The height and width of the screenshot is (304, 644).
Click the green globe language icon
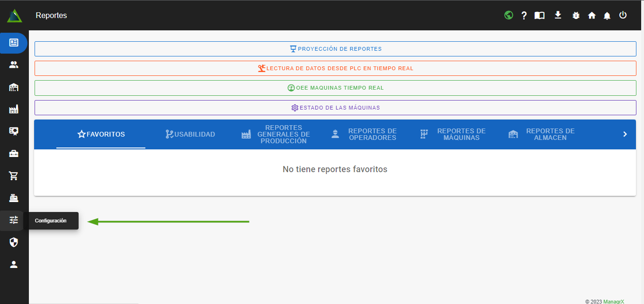pyautogui.click(x=509, y=15)
